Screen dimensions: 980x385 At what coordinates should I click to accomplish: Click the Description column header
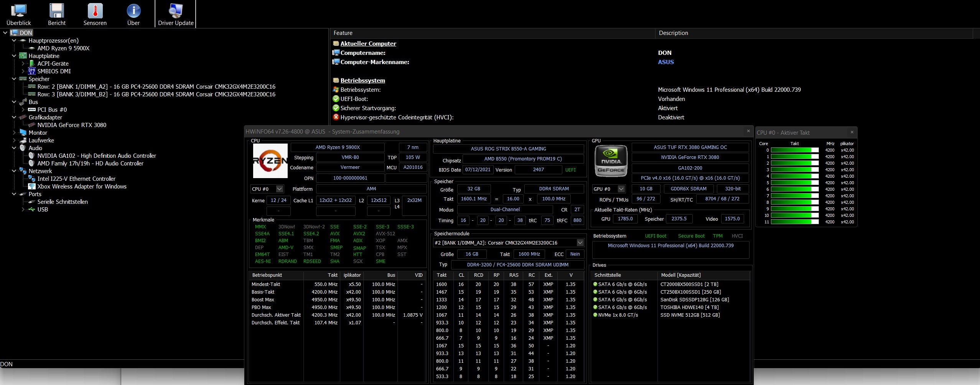814,33
